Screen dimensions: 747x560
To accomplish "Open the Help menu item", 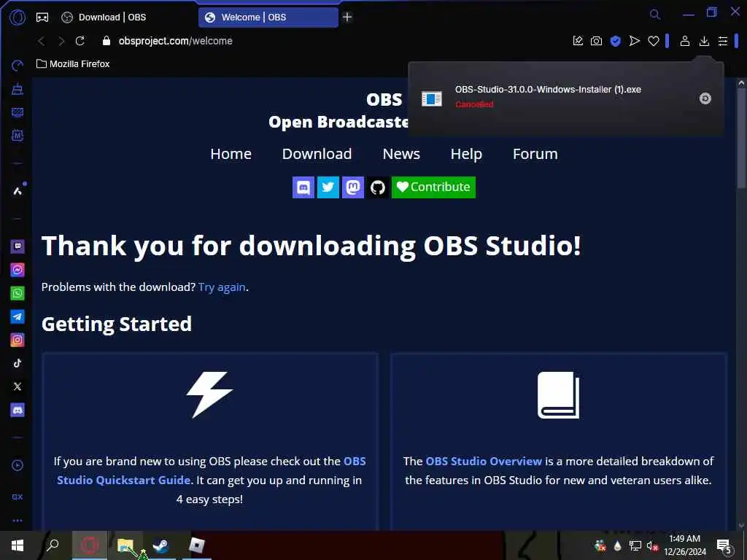I will click(x=466, y=154).
